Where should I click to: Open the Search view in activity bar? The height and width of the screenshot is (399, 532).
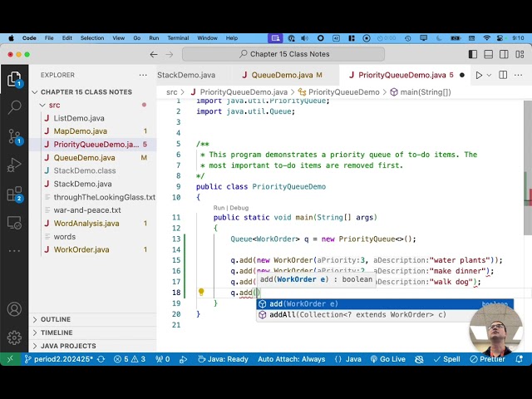pos(14,107)
